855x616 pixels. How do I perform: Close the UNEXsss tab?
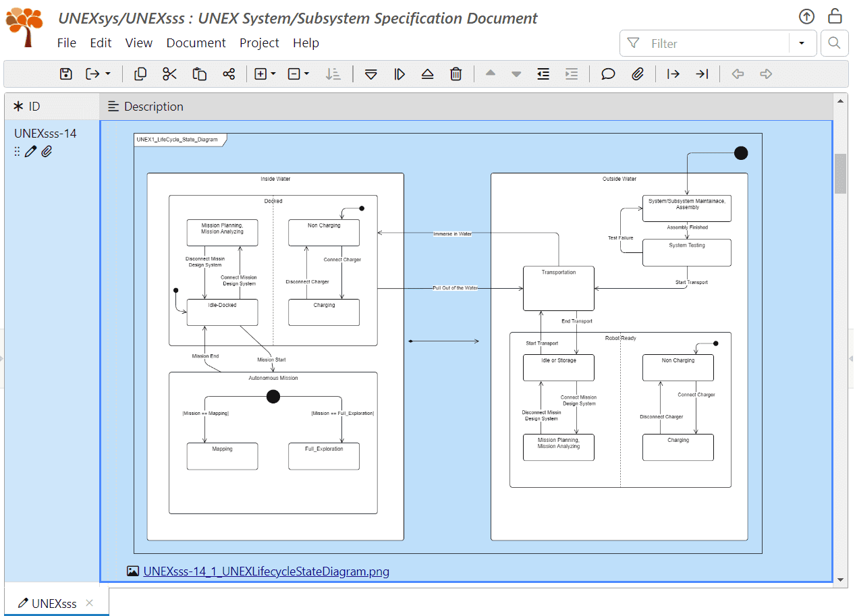coord(89,603)
